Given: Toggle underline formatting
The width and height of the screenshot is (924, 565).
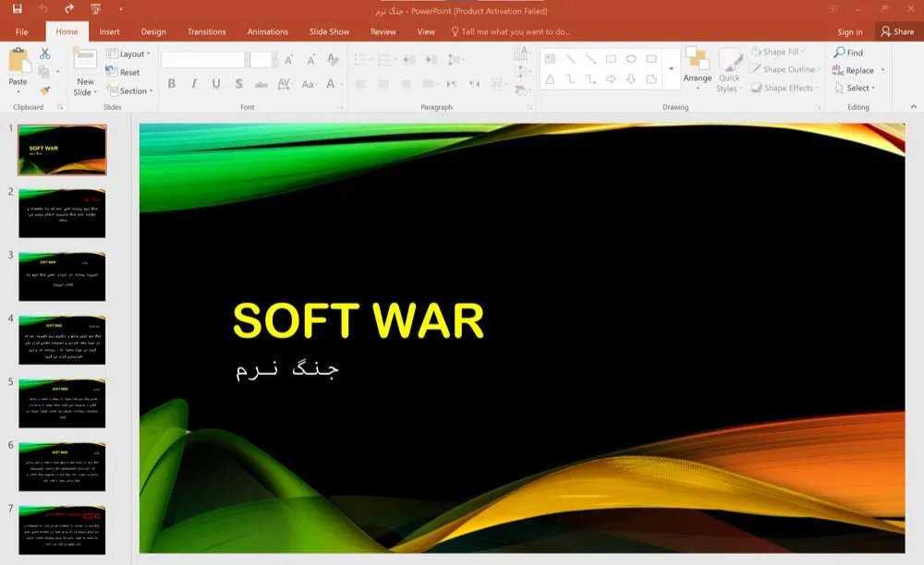Looking at the screenshot, I should click(216, 84).
